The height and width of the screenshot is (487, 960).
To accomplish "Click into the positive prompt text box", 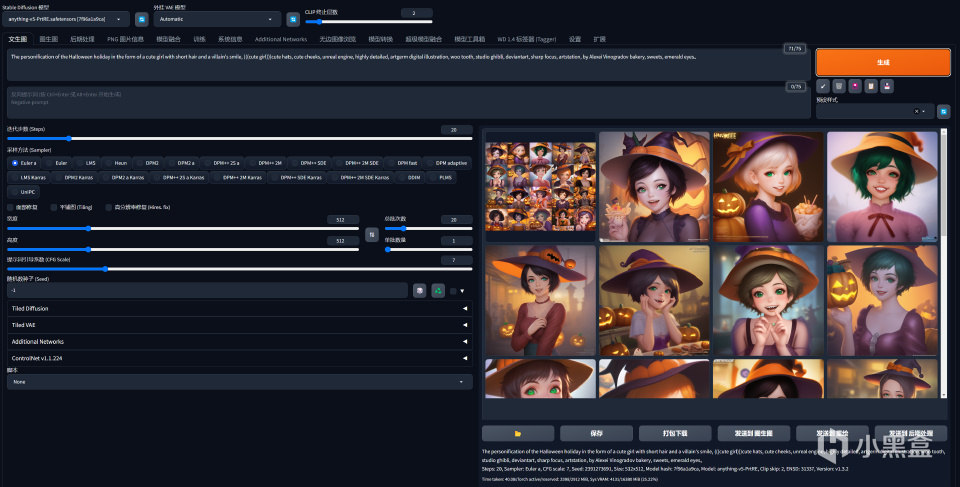I will (x=408, y=64).
